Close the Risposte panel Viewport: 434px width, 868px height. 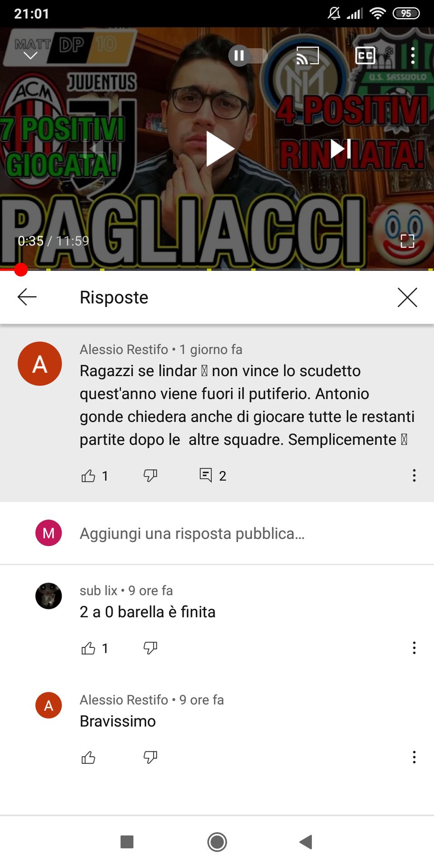[407, 297]
